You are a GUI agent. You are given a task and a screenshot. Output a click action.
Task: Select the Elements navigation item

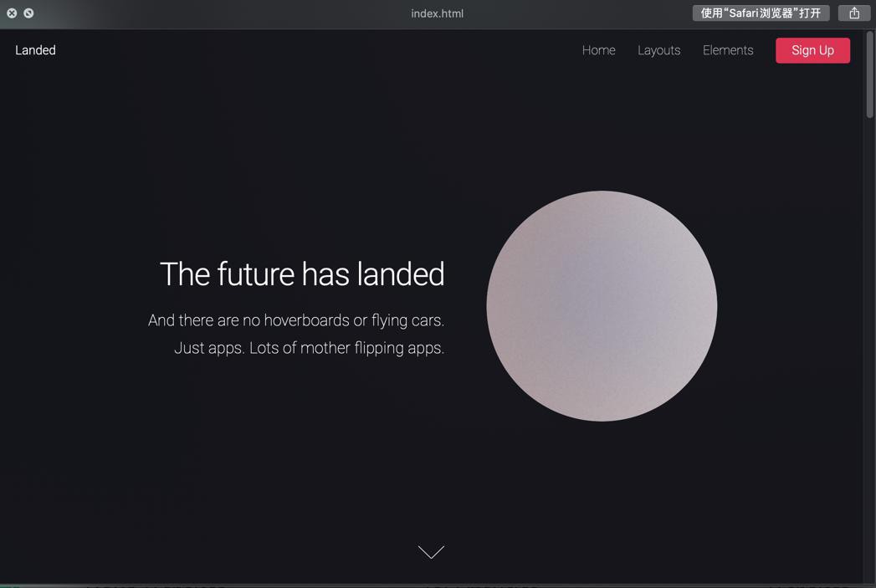point(728,50)
